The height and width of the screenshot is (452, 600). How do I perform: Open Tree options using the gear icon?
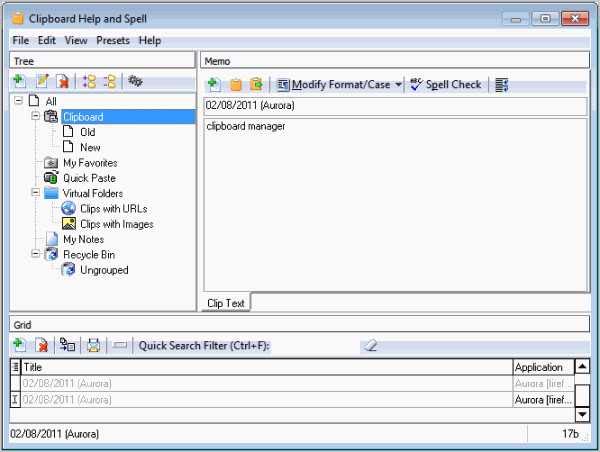pyautogui.click(x=135, y=81)
